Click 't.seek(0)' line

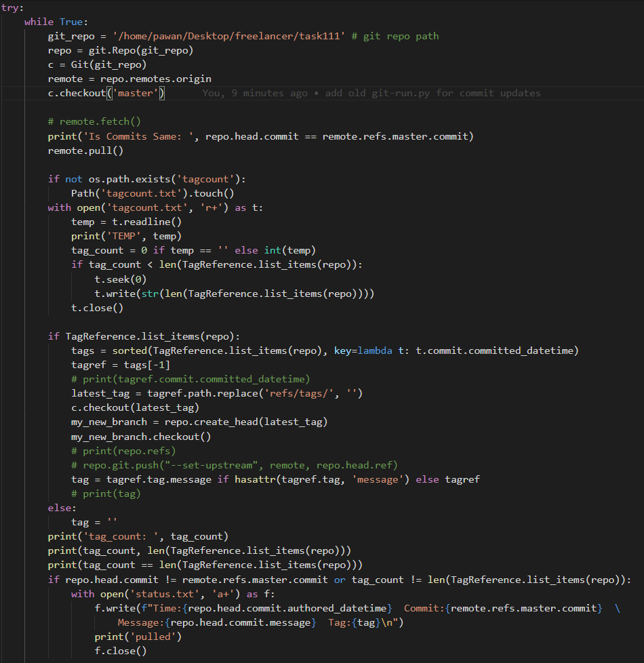(121, 279)
